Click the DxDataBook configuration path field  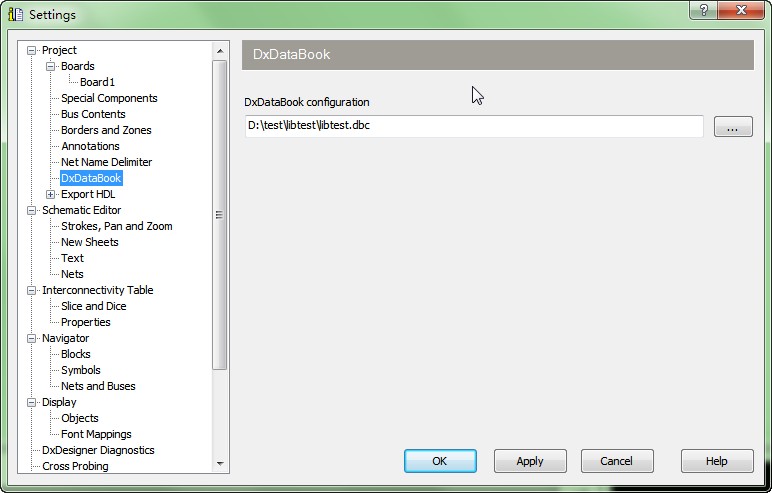tap(474, 126)
